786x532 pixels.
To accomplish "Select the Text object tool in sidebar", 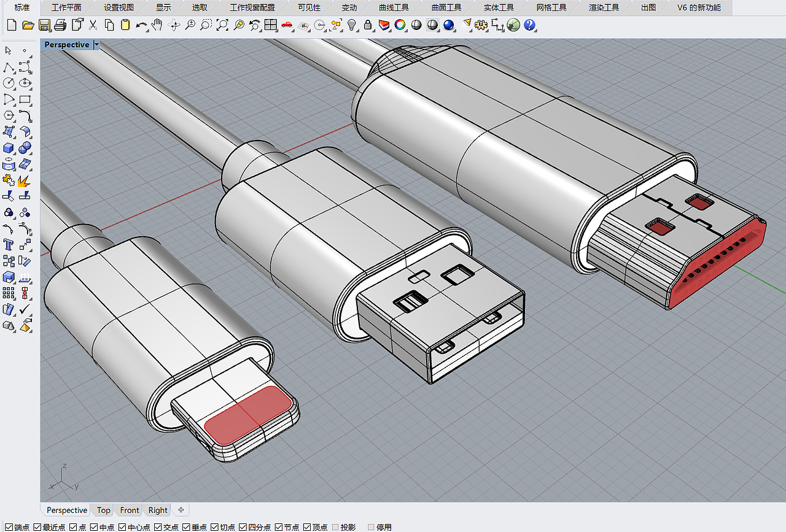I will point(9,245).
